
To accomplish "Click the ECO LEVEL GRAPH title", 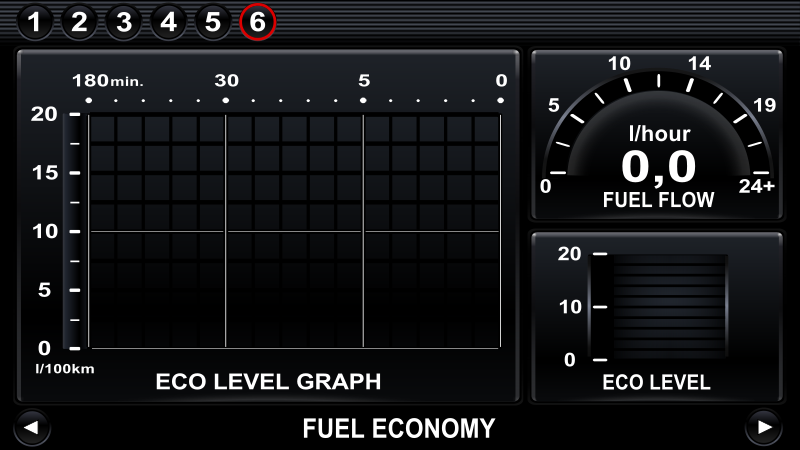I will pos(268,382).
